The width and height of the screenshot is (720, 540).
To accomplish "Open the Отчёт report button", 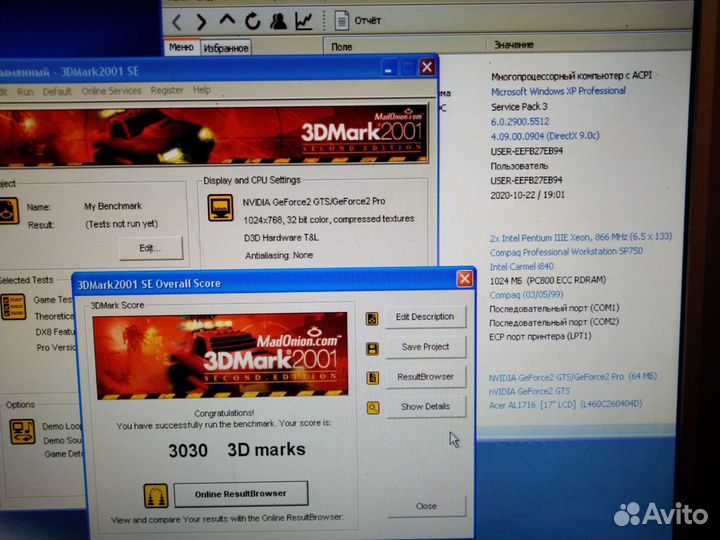I will (x=358, y=21).
